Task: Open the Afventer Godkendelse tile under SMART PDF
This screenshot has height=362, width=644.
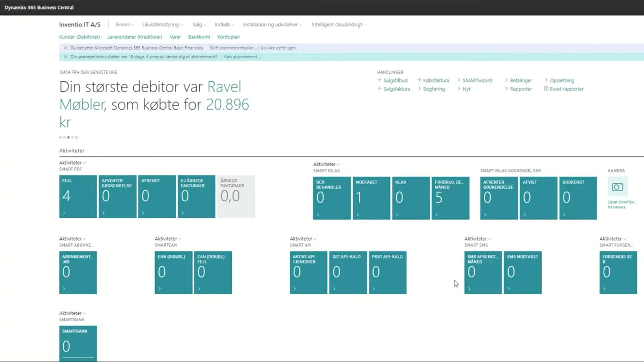Action: tap(117, 196)
